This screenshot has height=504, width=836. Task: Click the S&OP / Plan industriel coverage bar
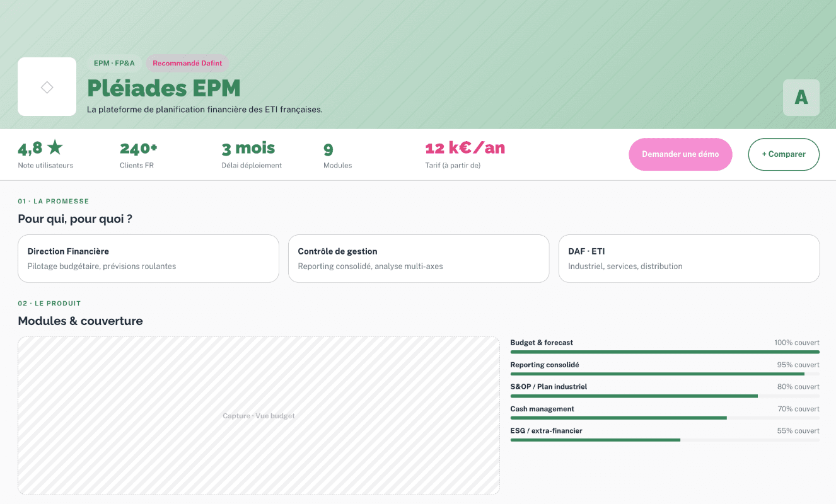[x=665, y=396]
